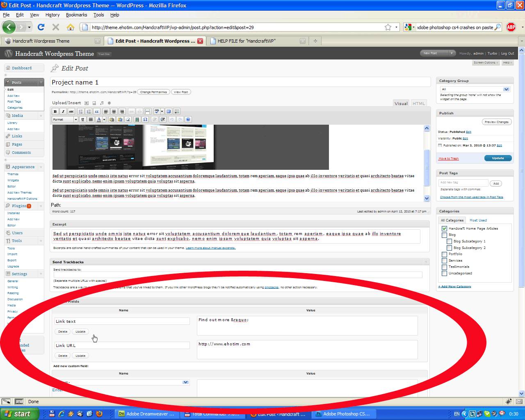Switch to the HELP FILE browser tab
Viewport: 525px width, 420px height.
(x=258, y=41)
